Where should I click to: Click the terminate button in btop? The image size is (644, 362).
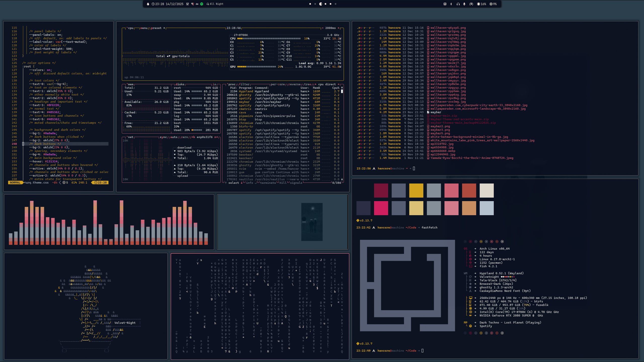coord(268,183)
